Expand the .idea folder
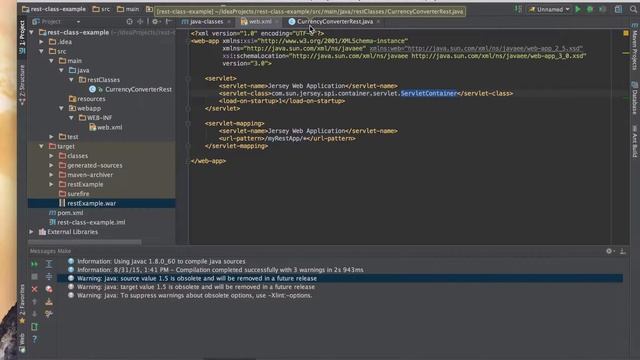 tap(41, 42)
